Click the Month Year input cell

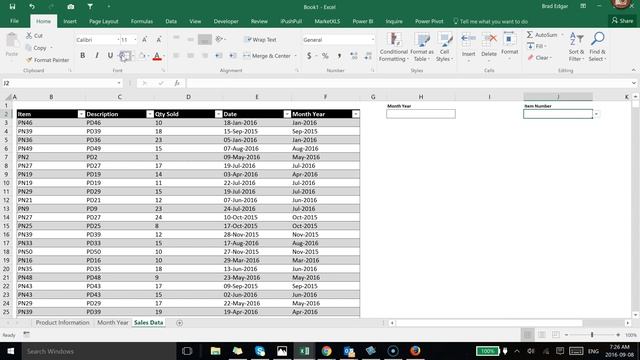click(421, 114)
